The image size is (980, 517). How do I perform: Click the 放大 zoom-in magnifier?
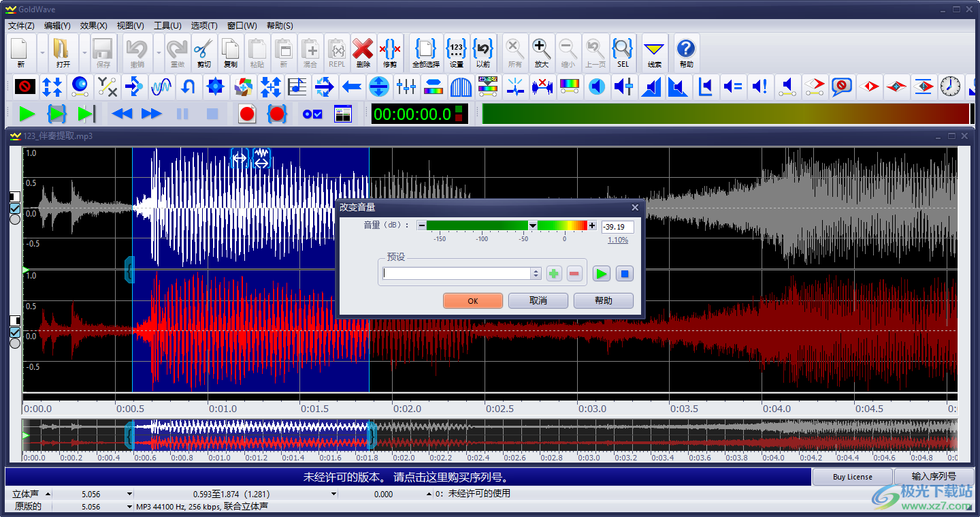pyautogui.click(x=541, y=52)
